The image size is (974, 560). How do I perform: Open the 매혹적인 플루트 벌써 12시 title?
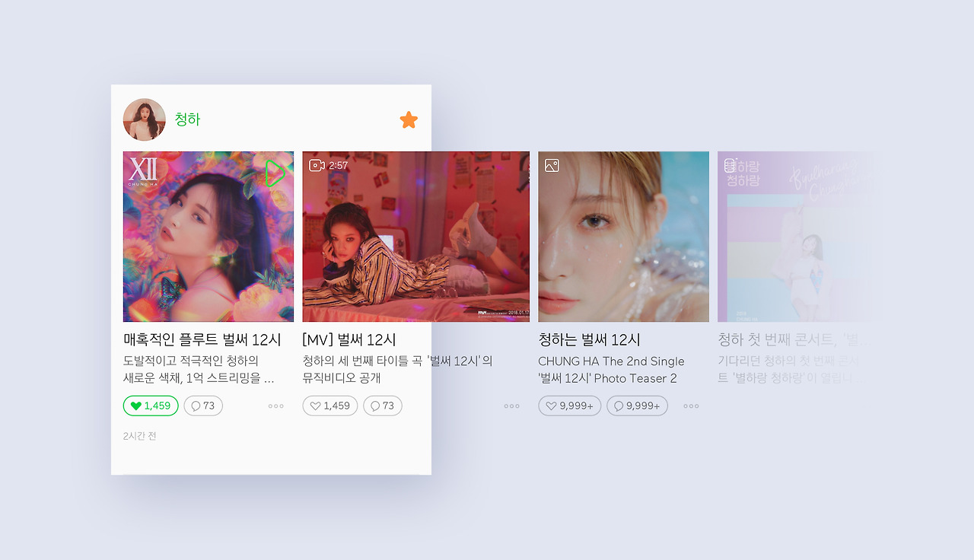202,339
